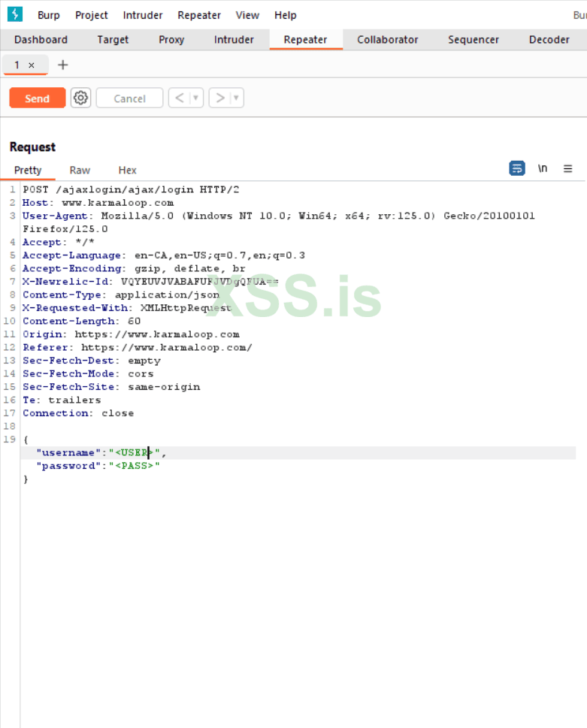Click the Cancel button

(x=129, y=98)
